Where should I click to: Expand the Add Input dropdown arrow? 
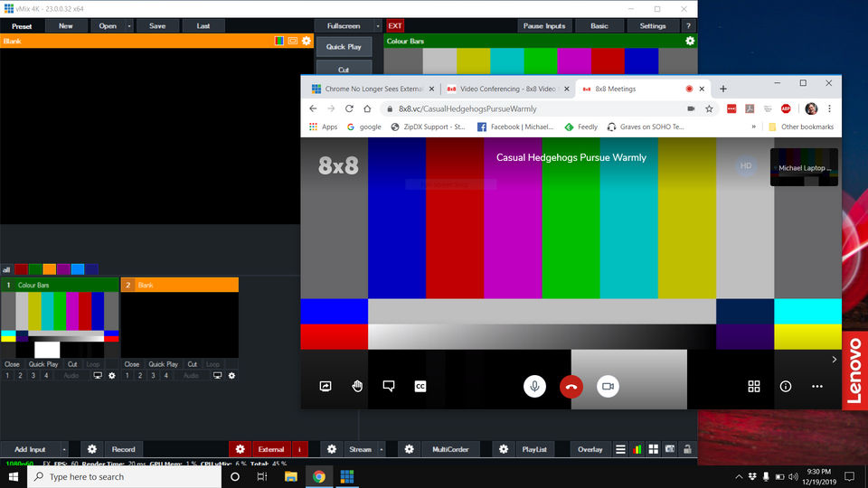coord(64,449)
